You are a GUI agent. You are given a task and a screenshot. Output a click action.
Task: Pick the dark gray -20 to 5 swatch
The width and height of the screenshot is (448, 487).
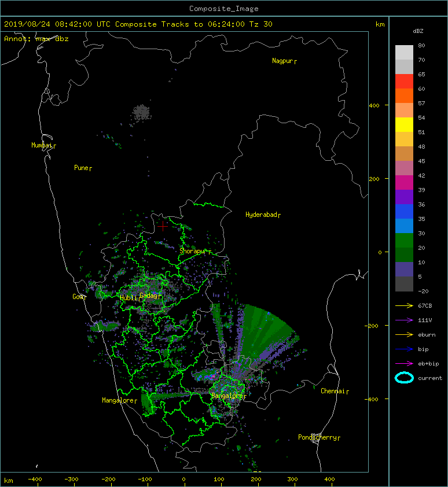[404, 283]
